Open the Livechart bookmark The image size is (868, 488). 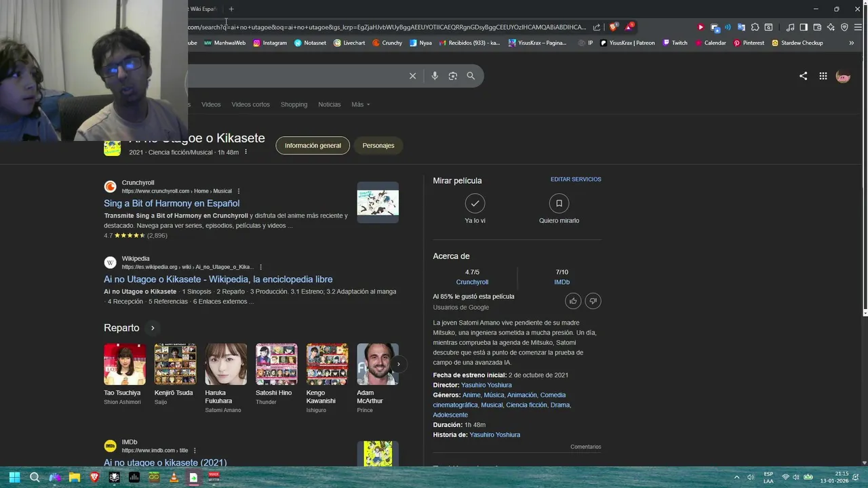[x=349, y=43]
